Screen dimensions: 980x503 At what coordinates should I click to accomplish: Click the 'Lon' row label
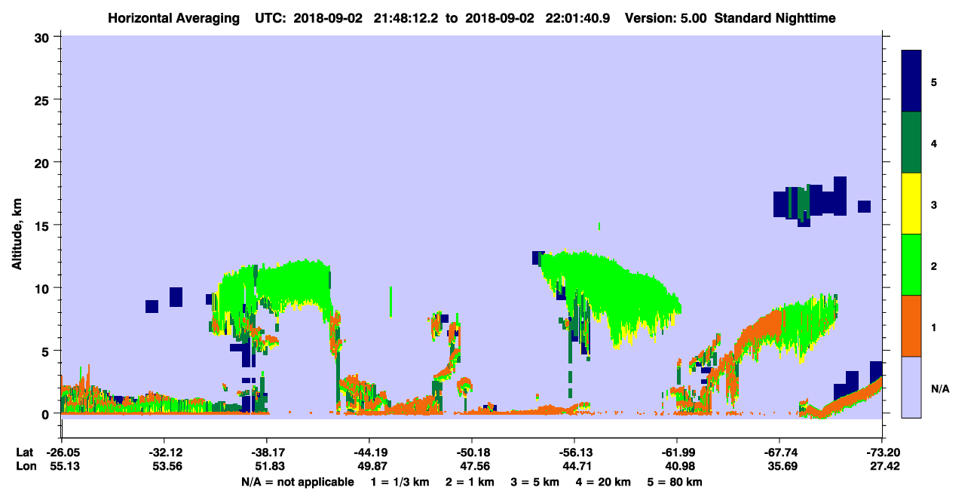click(26, 467)
